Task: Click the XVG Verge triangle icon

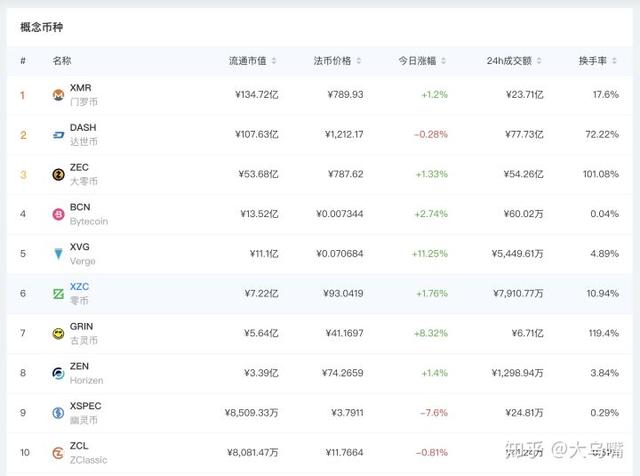Action: pos(58,254)
